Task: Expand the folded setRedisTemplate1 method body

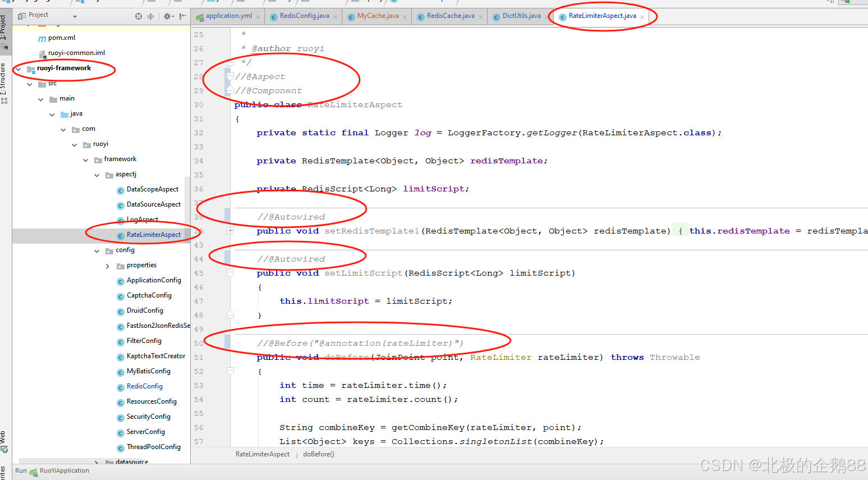Action: point(230,231)
